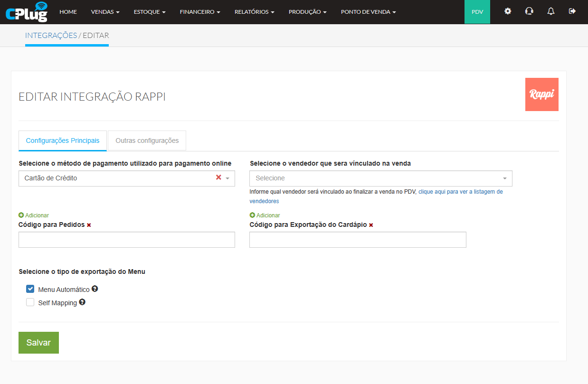Screen dimensions: 588x384
Task: Click the Rappi logo image
Action: point(542,94)
